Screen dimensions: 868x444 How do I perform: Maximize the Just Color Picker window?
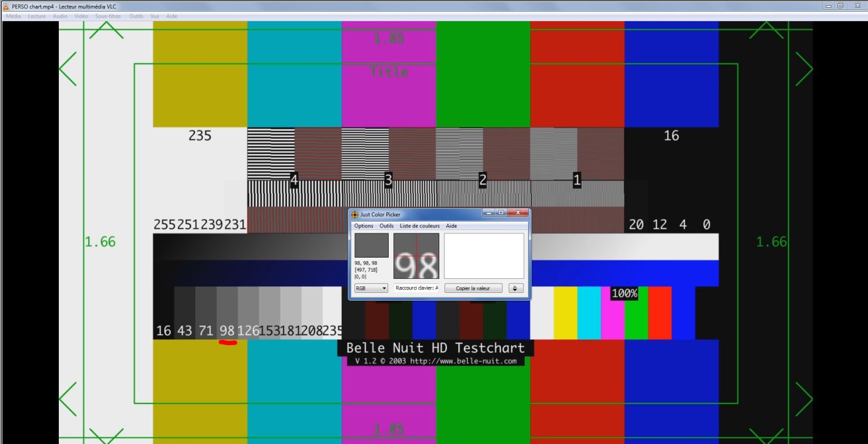pos(501,213)
